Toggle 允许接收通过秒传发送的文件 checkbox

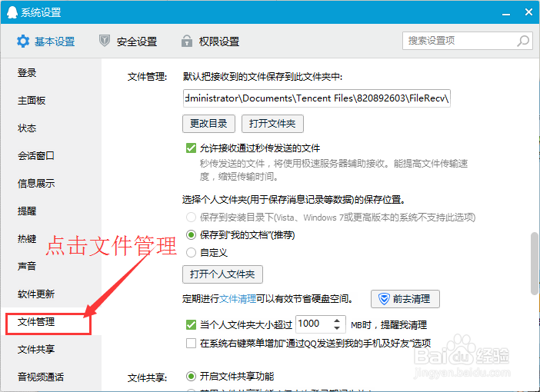pos(191,148)
